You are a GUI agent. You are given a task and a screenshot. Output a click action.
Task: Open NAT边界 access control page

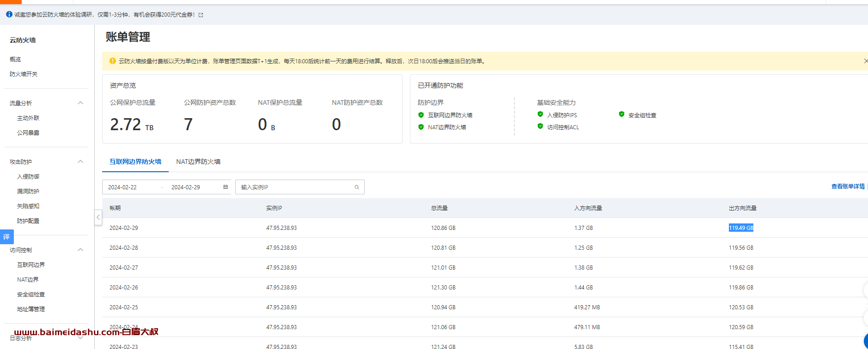(28, 280)
